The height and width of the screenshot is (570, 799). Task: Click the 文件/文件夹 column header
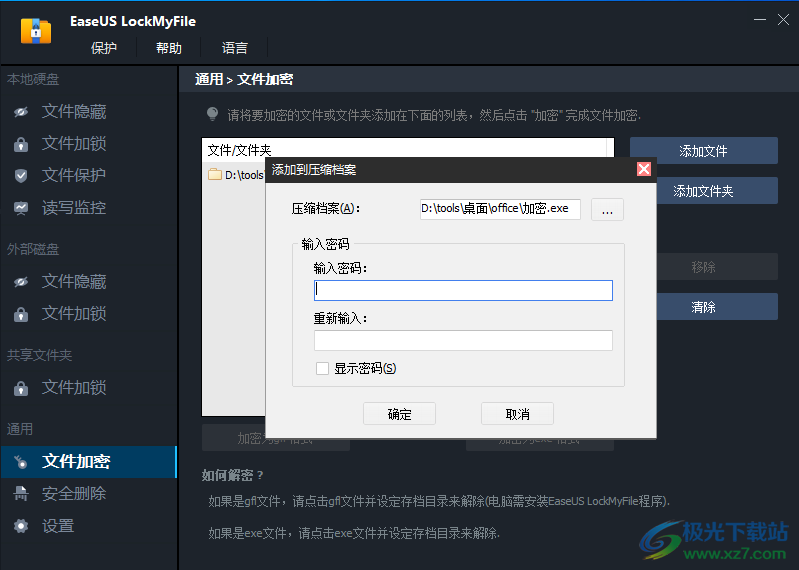pos(404,149)
